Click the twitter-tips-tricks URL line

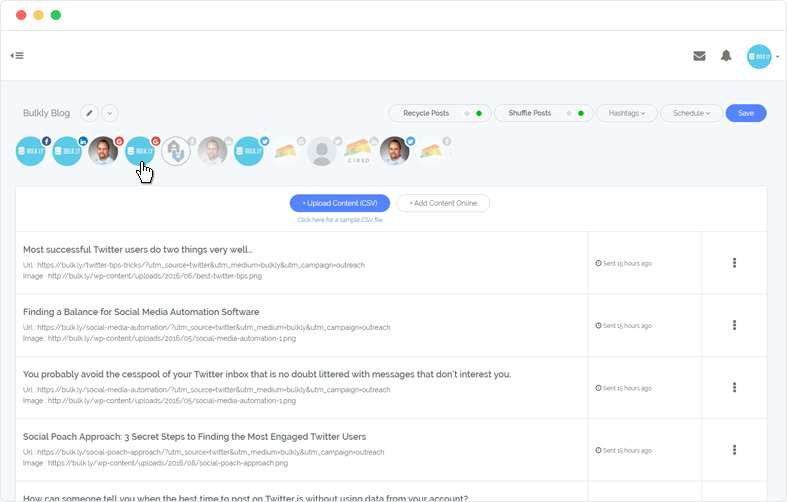coord(194,265)
